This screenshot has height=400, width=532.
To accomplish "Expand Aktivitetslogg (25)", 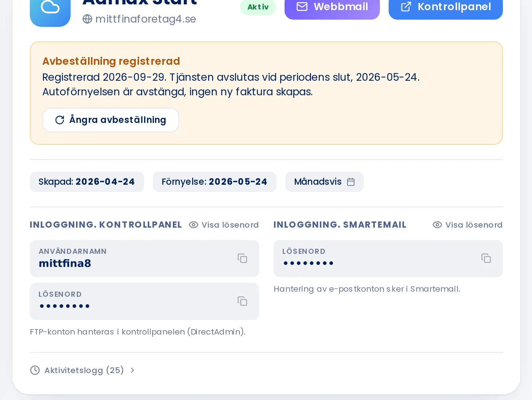I will pos(83,370).
